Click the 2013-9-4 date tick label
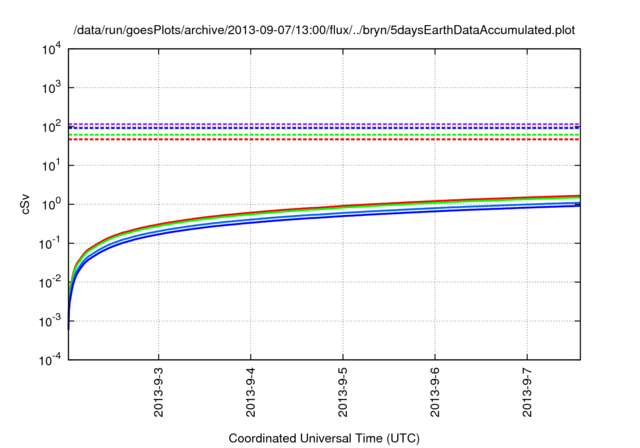Image resolution: width=640 pixels, height=448 pixels. point(251,392)
